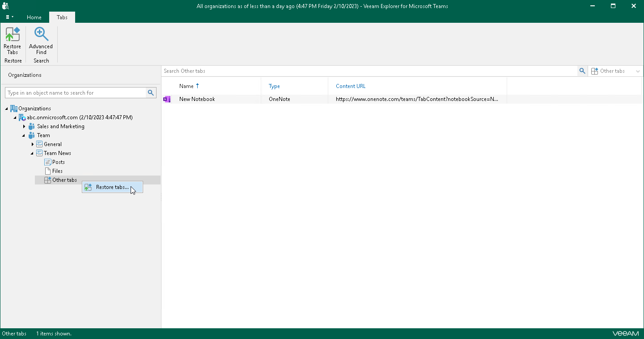Click the Sales and Marketing team icon

tap(32, 126)
